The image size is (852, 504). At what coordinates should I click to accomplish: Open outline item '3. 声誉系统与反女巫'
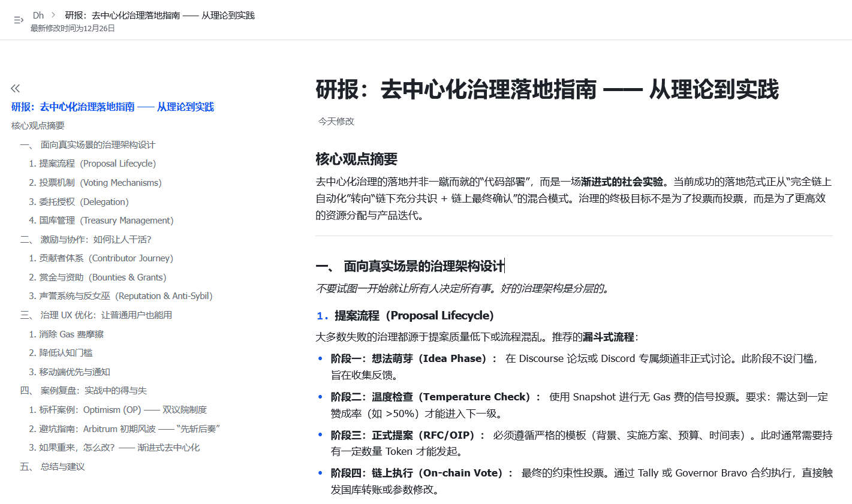point(121,296)
